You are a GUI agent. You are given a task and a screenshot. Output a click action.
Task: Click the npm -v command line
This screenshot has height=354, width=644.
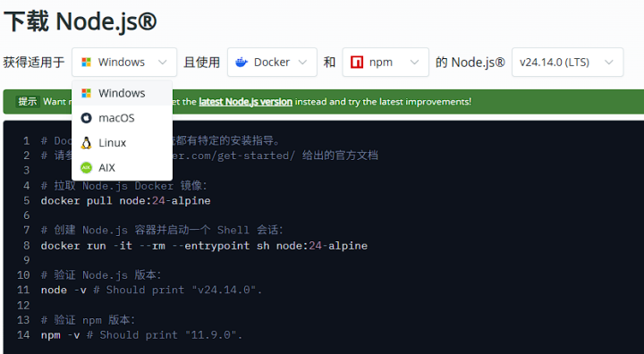click(142, 335)
